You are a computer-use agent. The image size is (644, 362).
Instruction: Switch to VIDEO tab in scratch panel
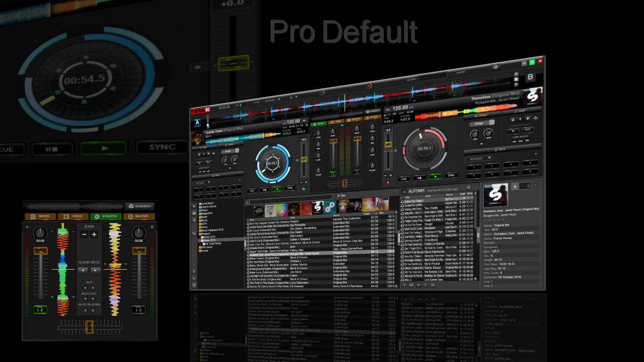coord(73,216)
